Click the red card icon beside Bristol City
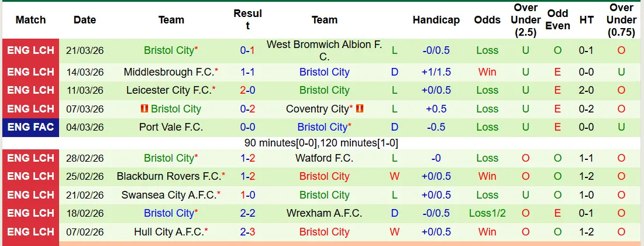Viewport: 644px width, 246px height. [x=144, y=109]
